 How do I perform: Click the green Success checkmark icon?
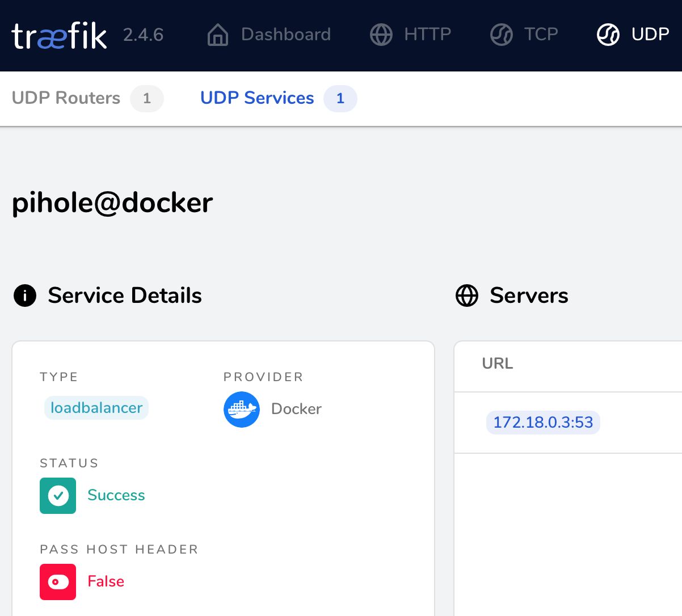(x=58, y=496)
